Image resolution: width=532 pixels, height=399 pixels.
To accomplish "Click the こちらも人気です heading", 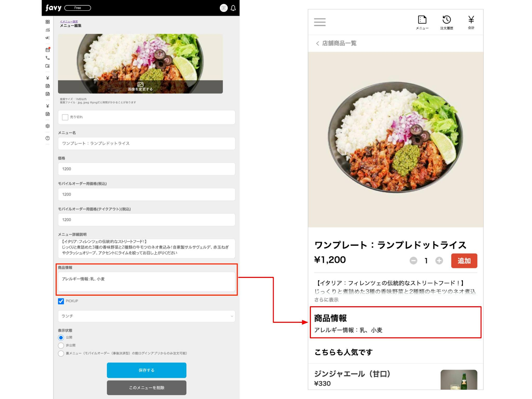I will [x=343, y=352].
